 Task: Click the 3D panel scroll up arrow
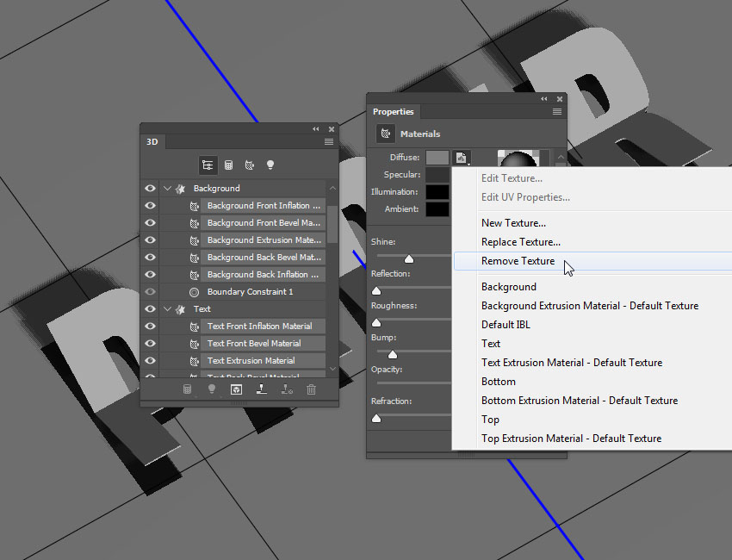[x=332, y=188]
